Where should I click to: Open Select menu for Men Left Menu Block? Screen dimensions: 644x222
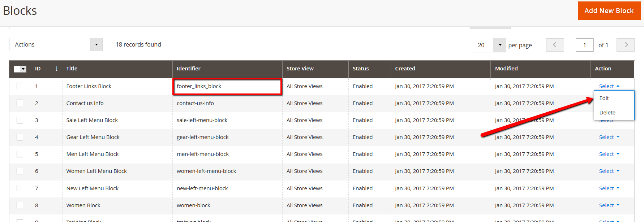609,154
